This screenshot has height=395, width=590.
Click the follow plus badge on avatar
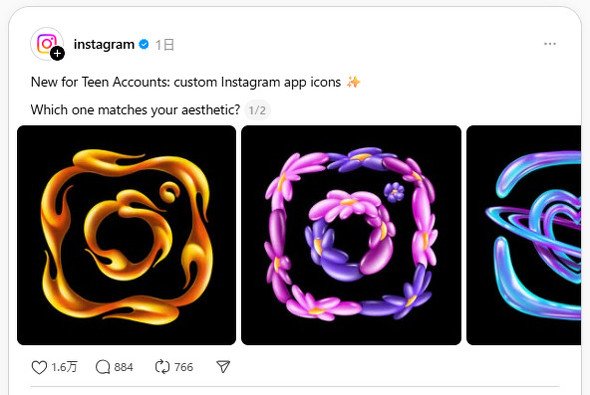57,53
